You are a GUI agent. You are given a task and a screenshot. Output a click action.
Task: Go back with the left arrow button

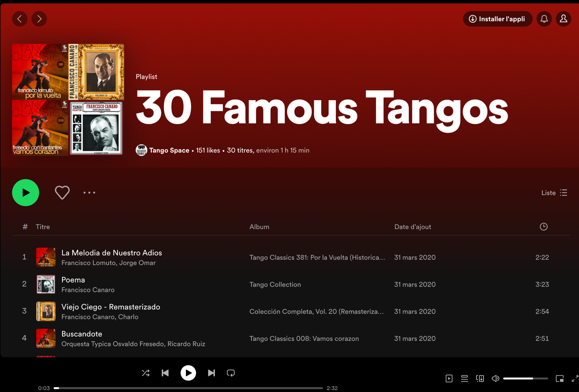20,19
